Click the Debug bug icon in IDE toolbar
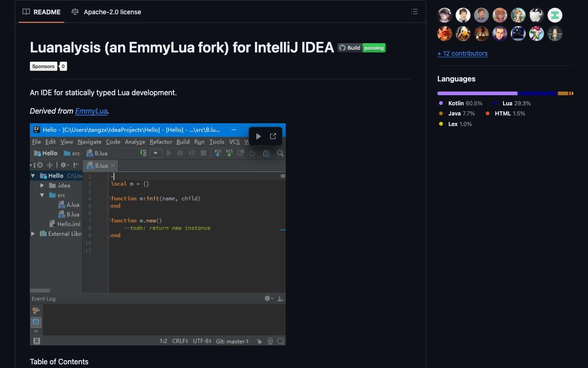 pyautogui.click(x=180, y=153)
